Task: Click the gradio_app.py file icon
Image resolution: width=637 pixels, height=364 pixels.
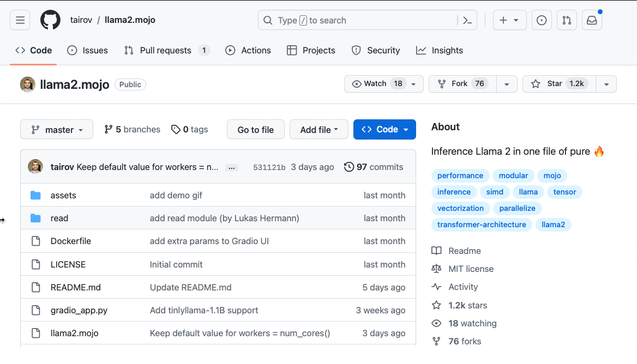Action: click(36, 311)
